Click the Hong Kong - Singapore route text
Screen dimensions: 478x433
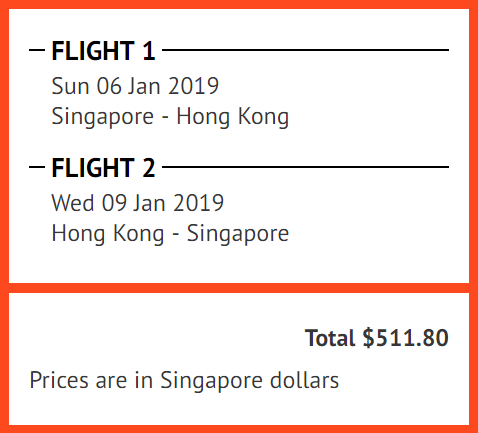tap(170, 234)
